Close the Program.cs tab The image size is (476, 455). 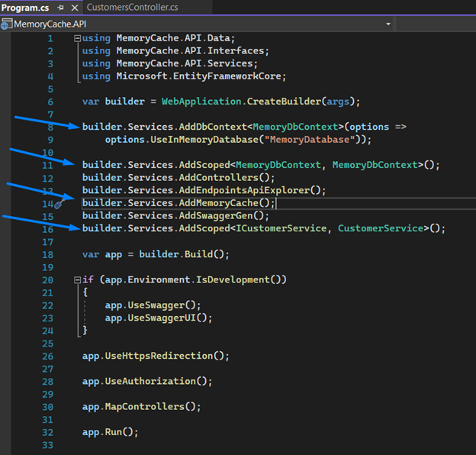[x=73, y=8]
